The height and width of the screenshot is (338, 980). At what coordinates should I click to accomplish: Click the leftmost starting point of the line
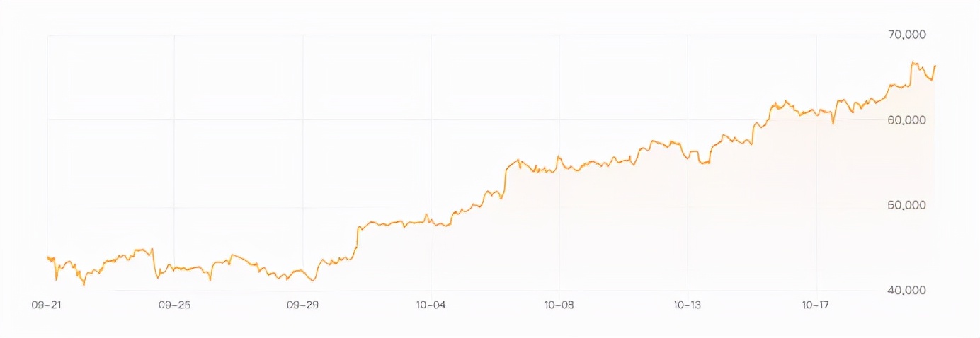point(47,257)
